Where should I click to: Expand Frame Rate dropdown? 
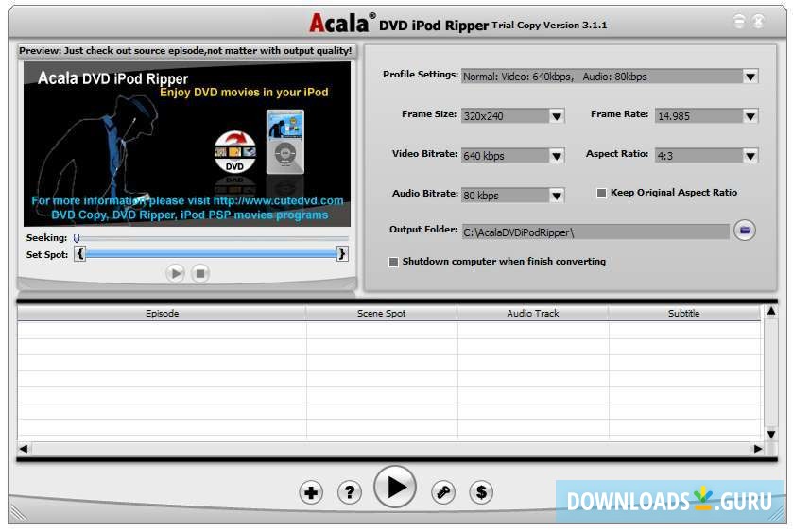[x=750, y=116]
